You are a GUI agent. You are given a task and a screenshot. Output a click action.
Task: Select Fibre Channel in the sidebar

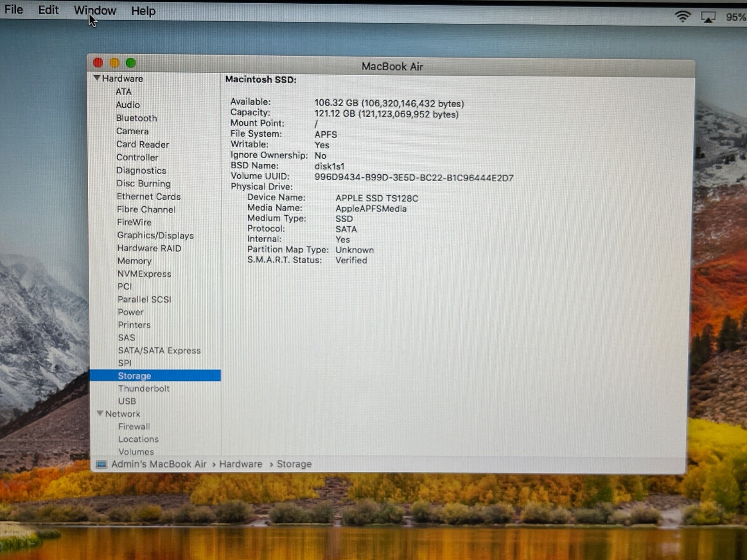[146, 210]
